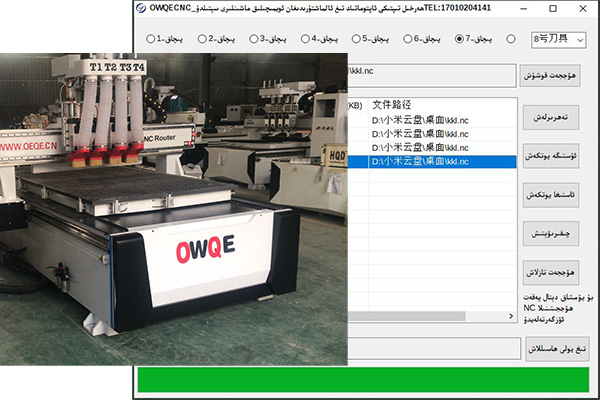600x400 pixels.
Task: Click the تەھرىرلەش edit button
Action: [x=555, y=117]
